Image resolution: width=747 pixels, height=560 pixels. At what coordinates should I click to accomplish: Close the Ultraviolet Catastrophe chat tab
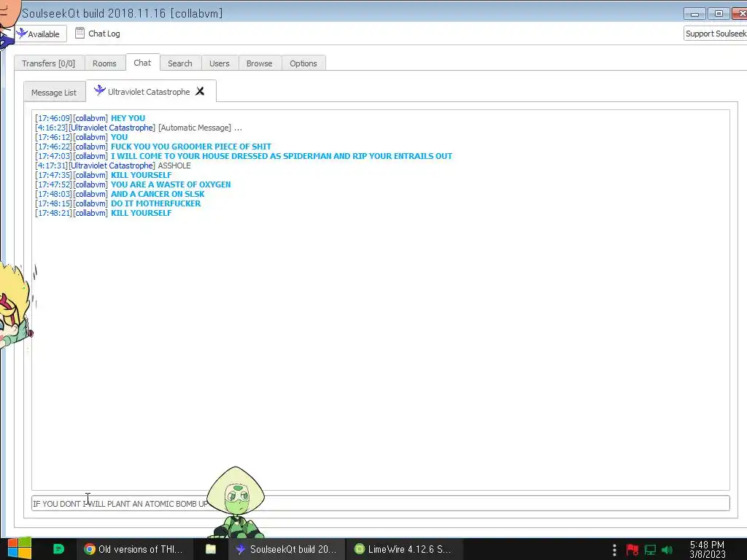[x=200, y=91]
